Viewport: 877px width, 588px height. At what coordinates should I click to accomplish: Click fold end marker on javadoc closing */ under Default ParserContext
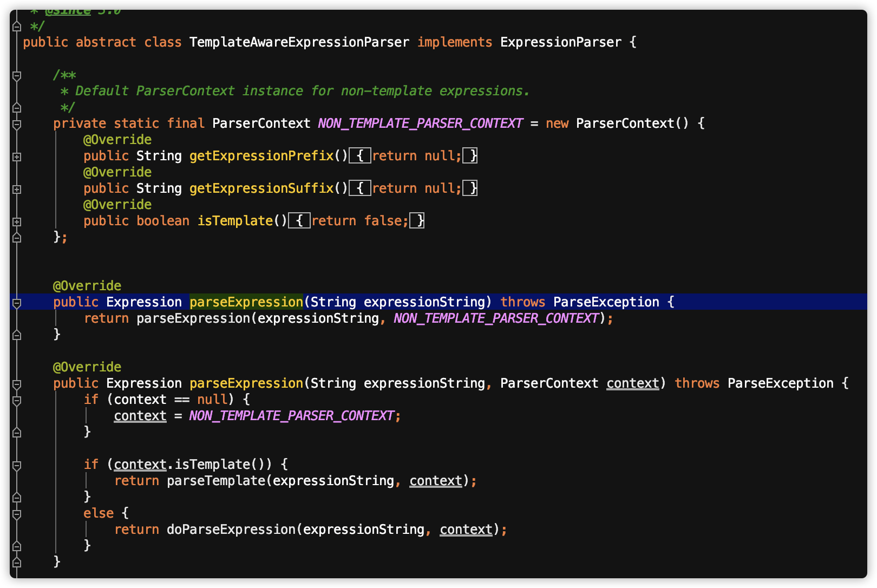pyautogui.click(x=17, y=107)
